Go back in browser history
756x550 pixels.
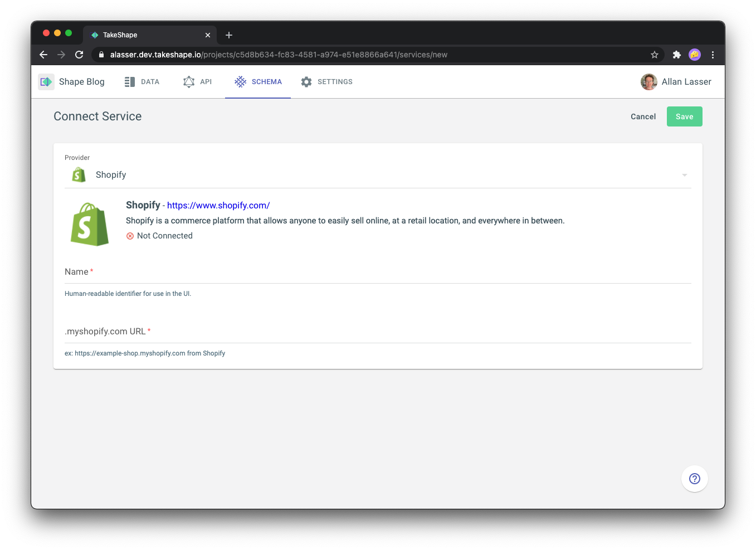tap(43, 55)
